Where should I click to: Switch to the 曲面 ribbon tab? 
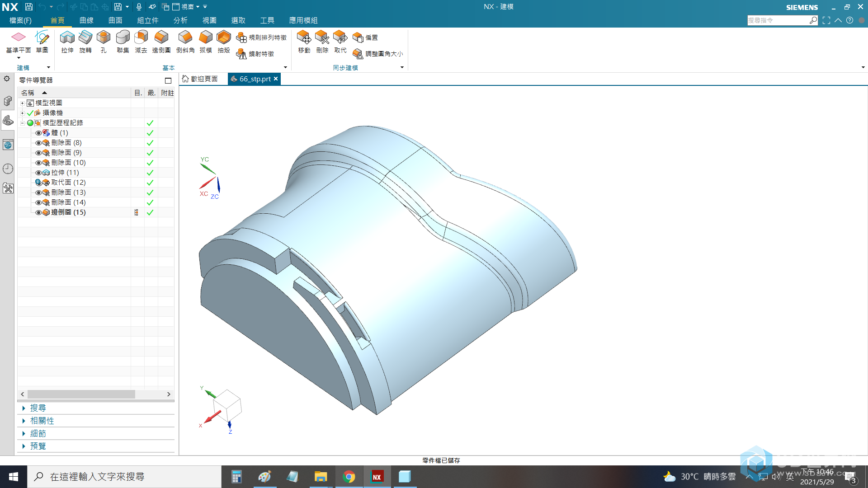115,20
